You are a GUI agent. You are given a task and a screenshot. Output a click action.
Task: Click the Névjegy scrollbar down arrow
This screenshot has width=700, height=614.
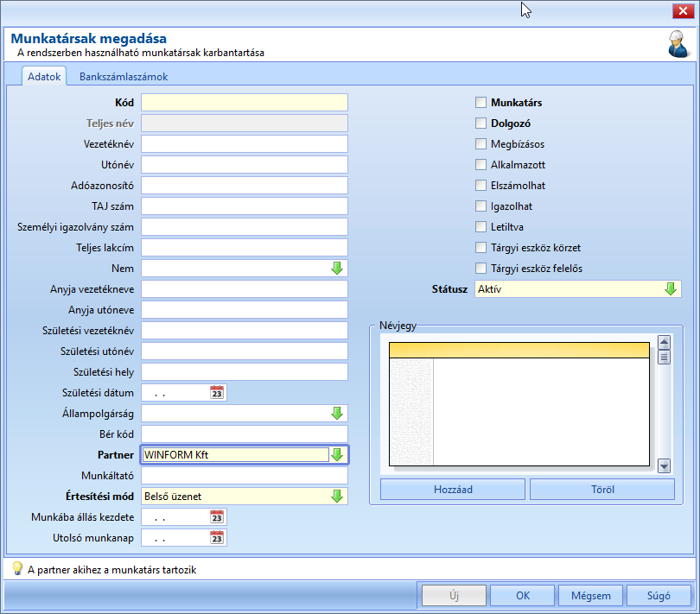click(664, 465)
